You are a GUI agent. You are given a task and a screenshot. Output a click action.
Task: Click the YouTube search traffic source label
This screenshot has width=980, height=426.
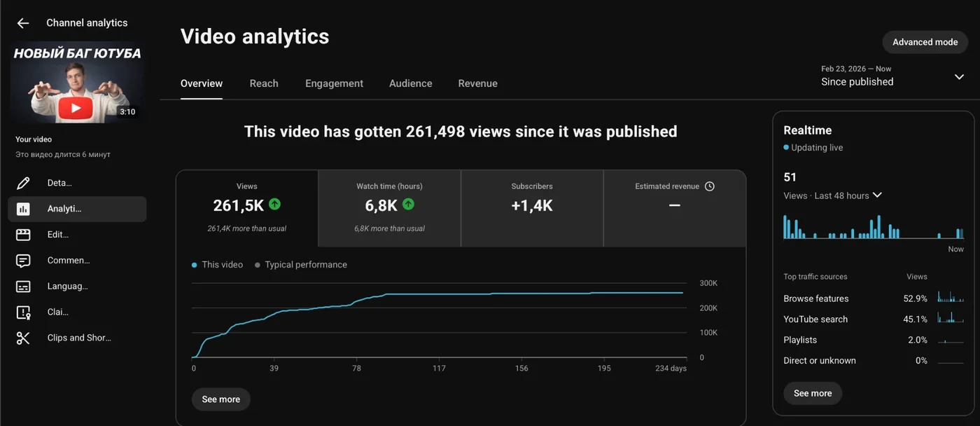(x=815, y=319)
